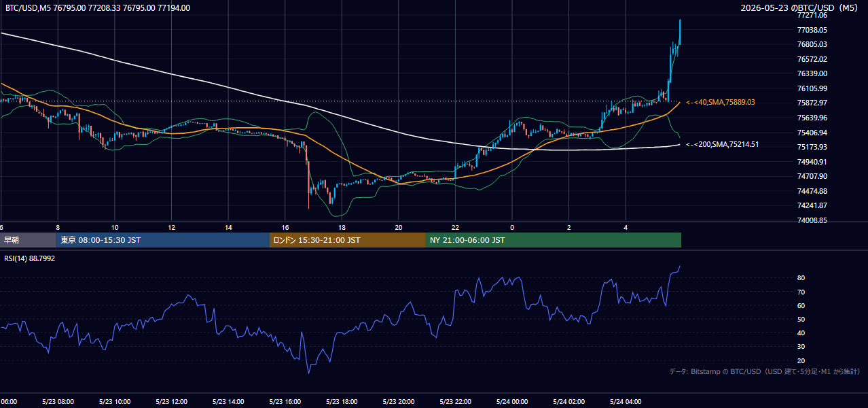Select the 40 SMA label 75889.03

pos(721,102)
